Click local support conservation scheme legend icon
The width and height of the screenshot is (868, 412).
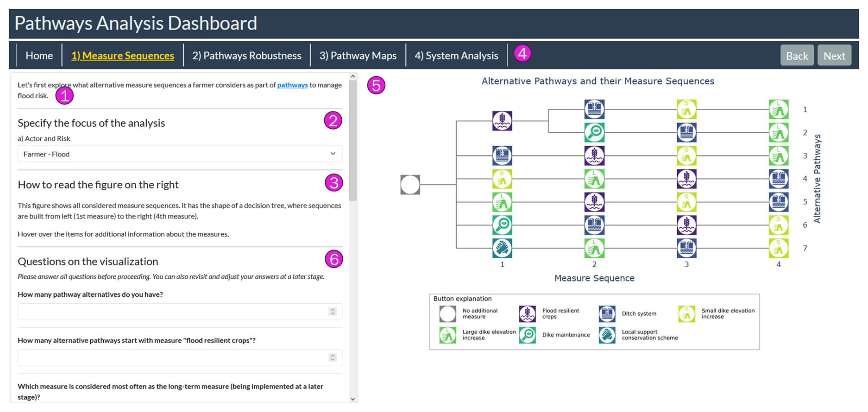[607, 335]
